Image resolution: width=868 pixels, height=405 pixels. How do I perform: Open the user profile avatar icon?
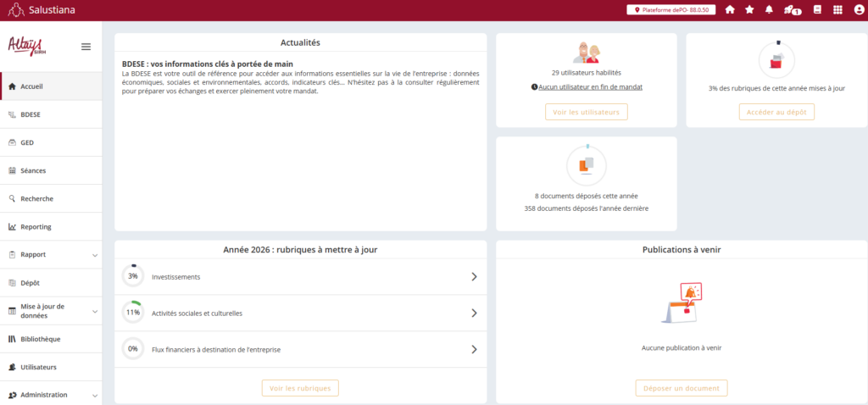click(x=858, y=10)
